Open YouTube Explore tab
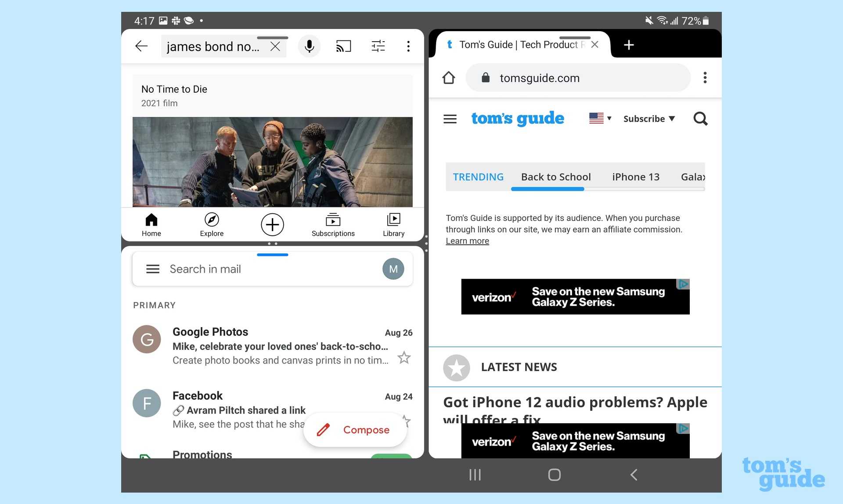The width and height of the screenshot is (843, 504). point(212,225)
